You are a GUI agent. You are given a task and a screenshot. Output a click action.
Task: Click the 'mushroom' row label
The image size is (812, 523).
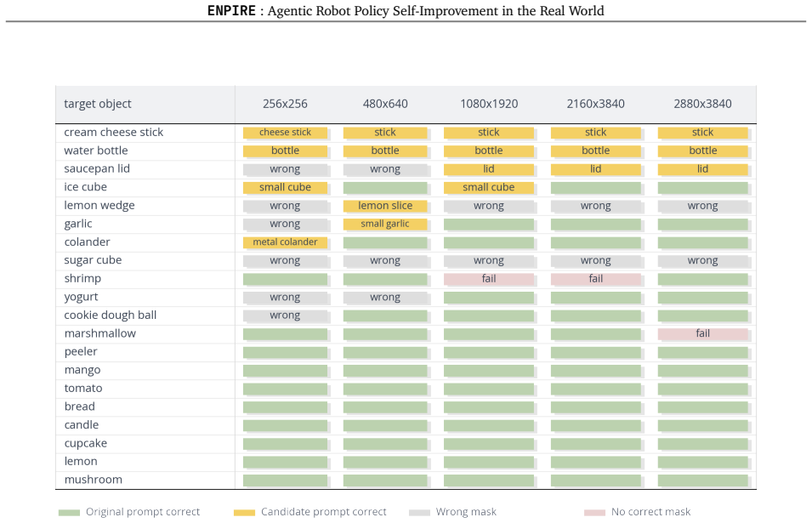click(94, 480)
